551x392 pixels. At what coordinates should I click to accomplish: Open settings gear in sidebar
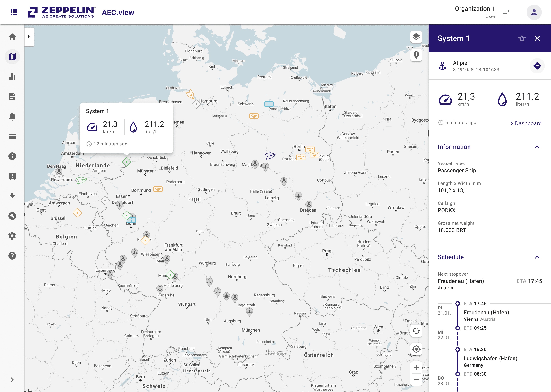pos(12,236)
